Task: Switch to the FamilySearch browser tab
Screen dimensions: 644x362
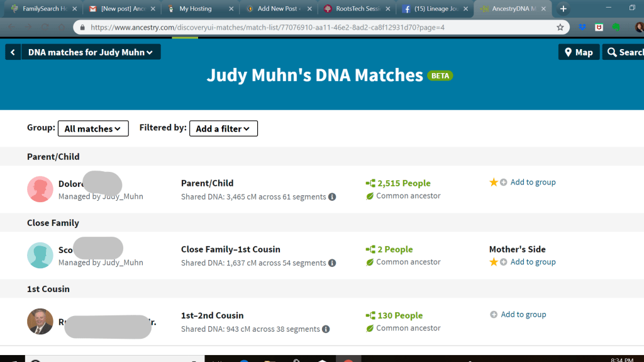Action: 41,9
